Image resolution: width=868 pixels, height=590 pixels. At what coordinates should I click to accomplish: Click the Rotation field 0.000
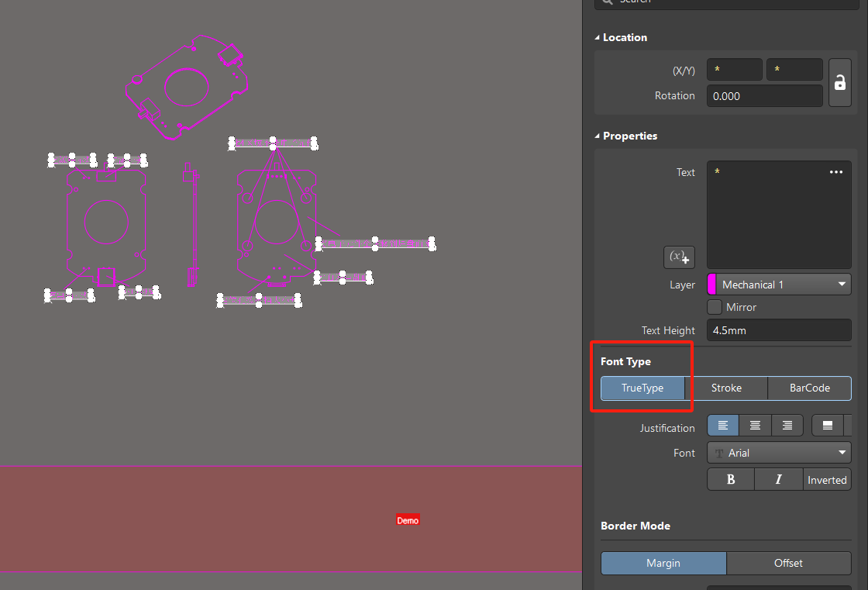click(764, 96)
